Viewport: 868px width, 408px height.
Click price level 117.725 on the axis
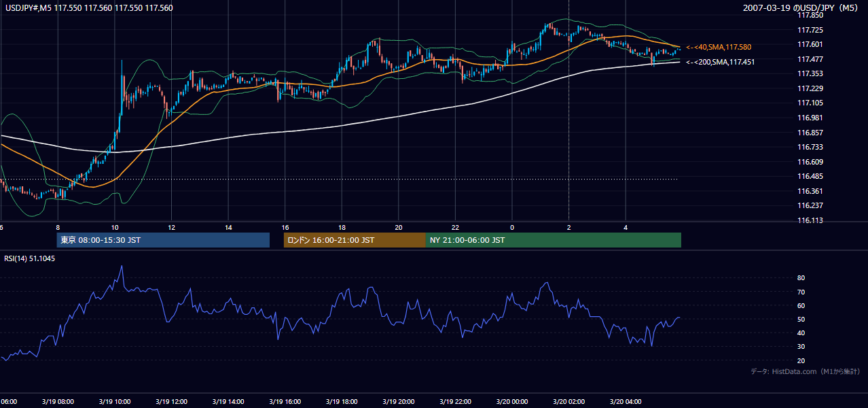(x=810, y=30)
